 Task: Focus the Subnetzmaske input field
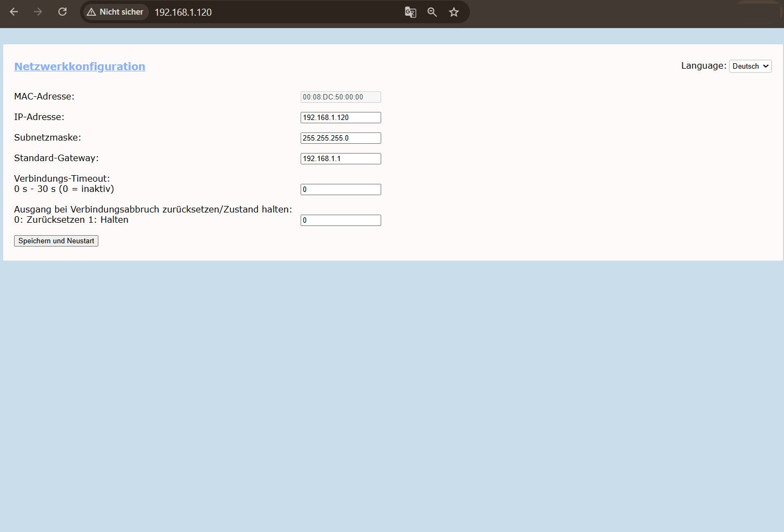coord(341,138)
